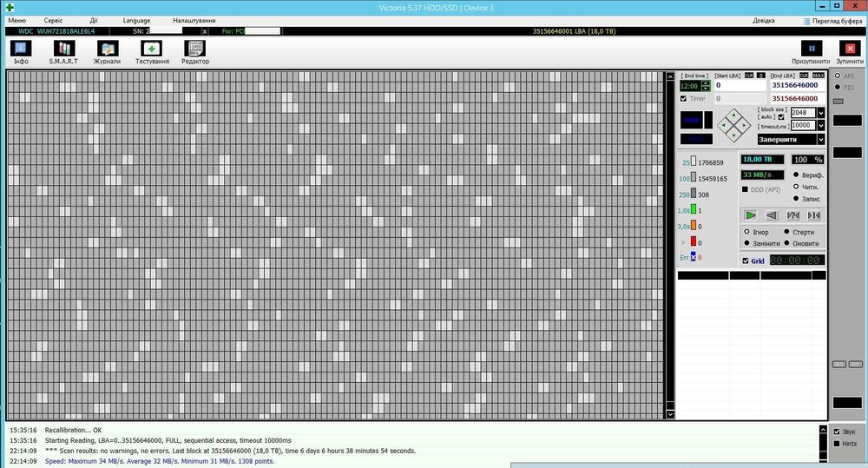Click the up arrow of navigation diamond
The height and width of the screenshot is (468, 868).
coord(734,115)
